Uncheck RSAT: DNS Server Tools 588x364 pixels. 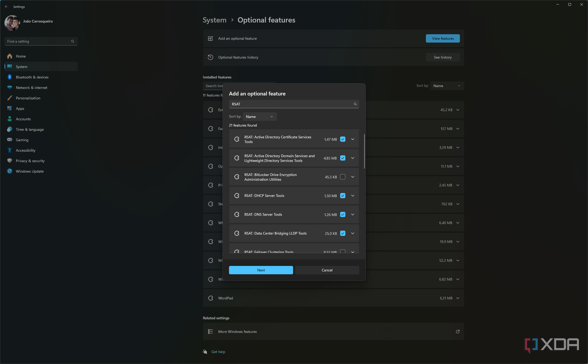343,214
